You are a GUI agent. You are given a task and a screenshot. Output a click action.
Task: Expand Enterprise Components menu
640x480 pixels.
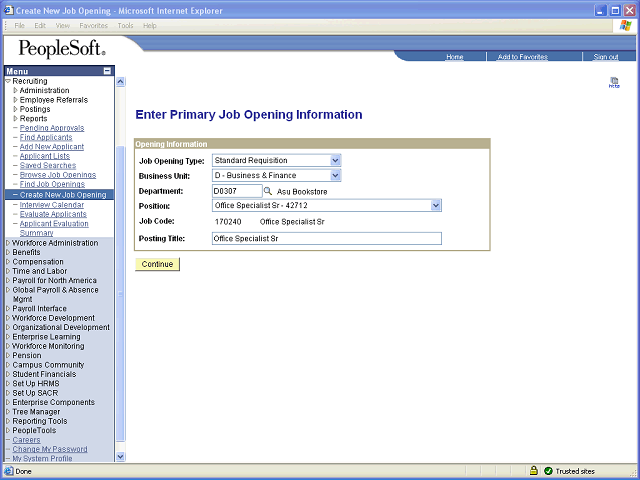(x=8, y=402)
